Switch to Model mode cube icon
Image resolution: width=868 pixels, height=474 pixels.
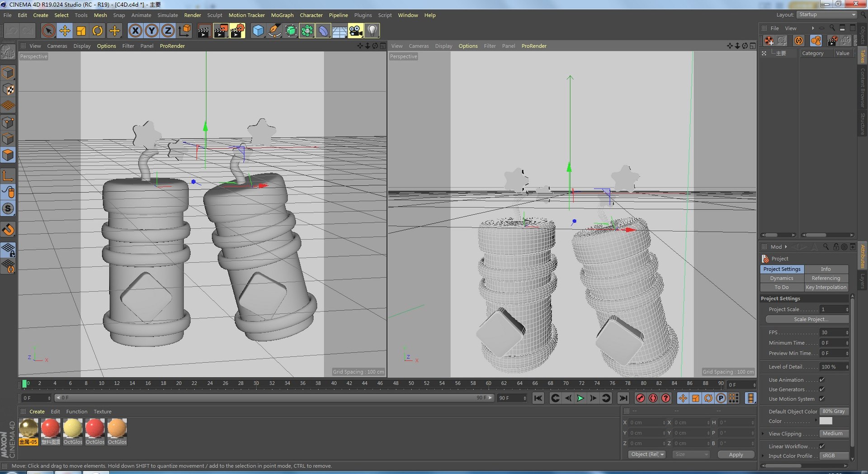click(8, 73)
